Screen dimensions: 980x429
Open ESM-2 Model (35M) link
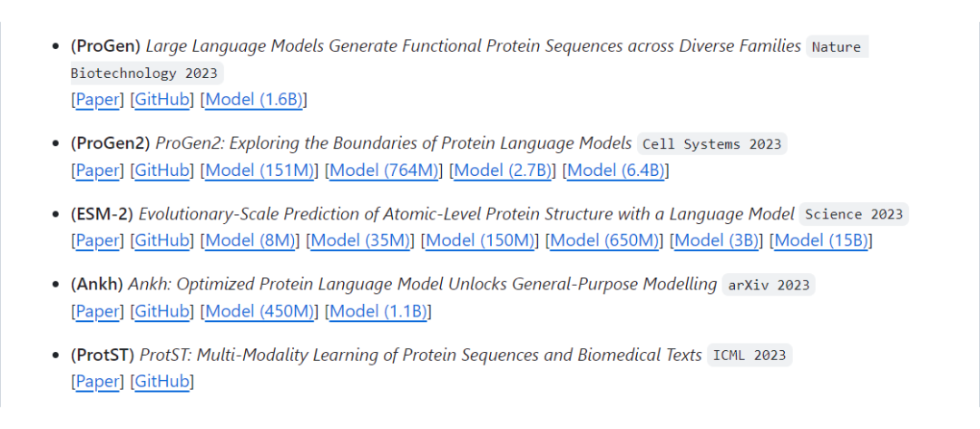(360, 240)
